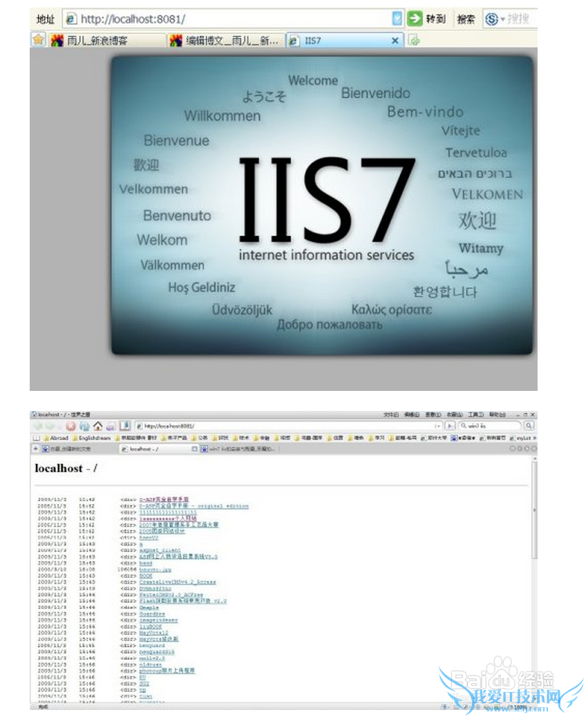Open the Abroad bookmarks folder
Image resolution: width=588 pixels, height=719 pixels.
56,438
